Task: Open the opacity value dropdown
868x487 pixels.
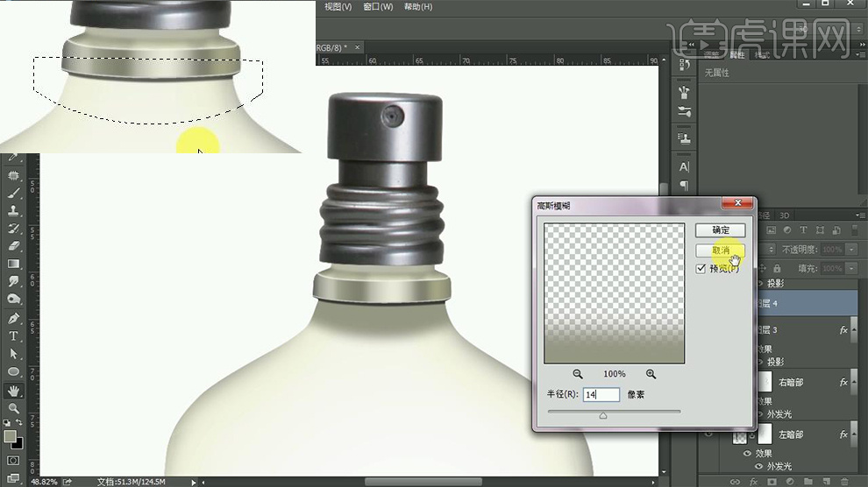Action: [851, 250]
